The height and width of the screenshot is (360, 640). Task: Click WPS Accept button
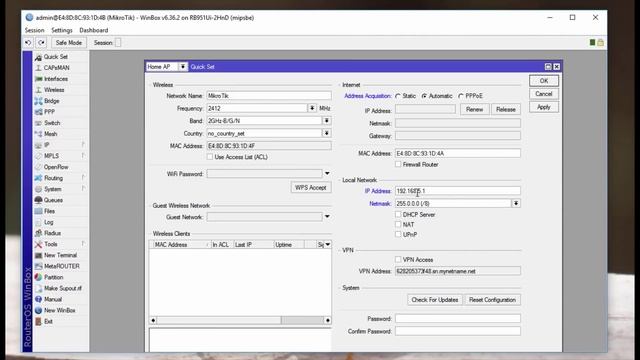point(311,188)
